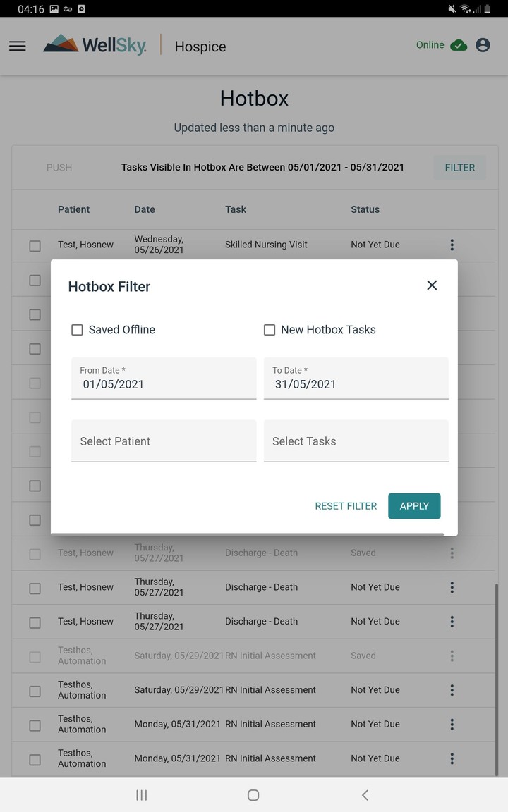The width and height of the screenshot is (508, 812).
Task: Open the three-dot menu for the Skilled Nursing Visit row
Action: (452, 245)
